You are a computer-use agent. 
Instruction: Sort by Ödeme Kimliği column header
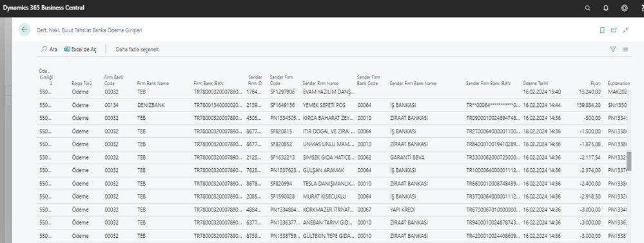46,77
